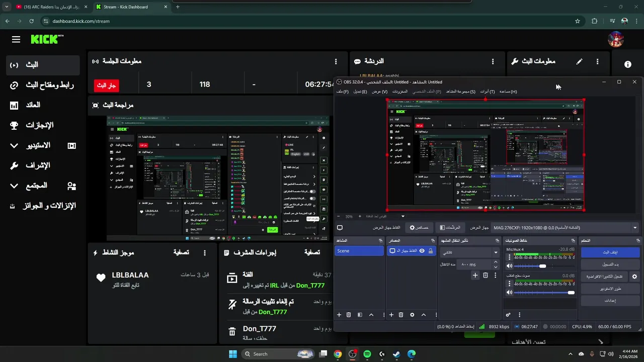
Task: Click the stream preview thumbnail on Kick
Action: coord(218,178)
